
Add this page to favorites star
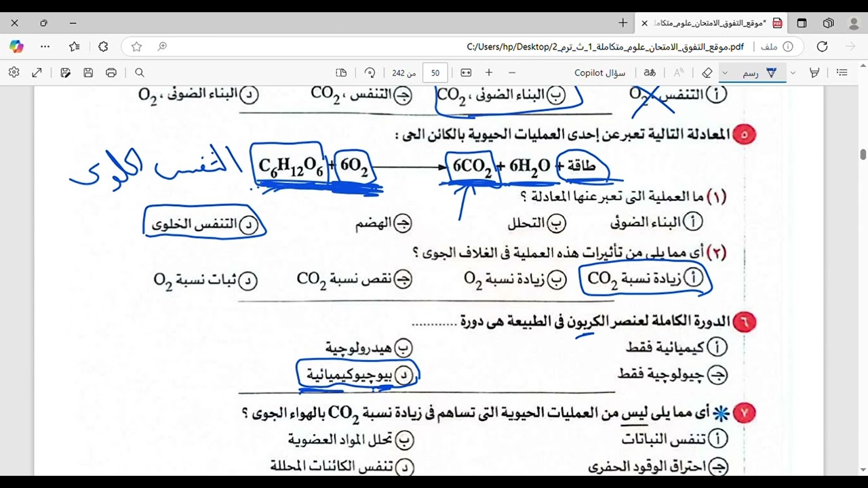pos(136,47)
